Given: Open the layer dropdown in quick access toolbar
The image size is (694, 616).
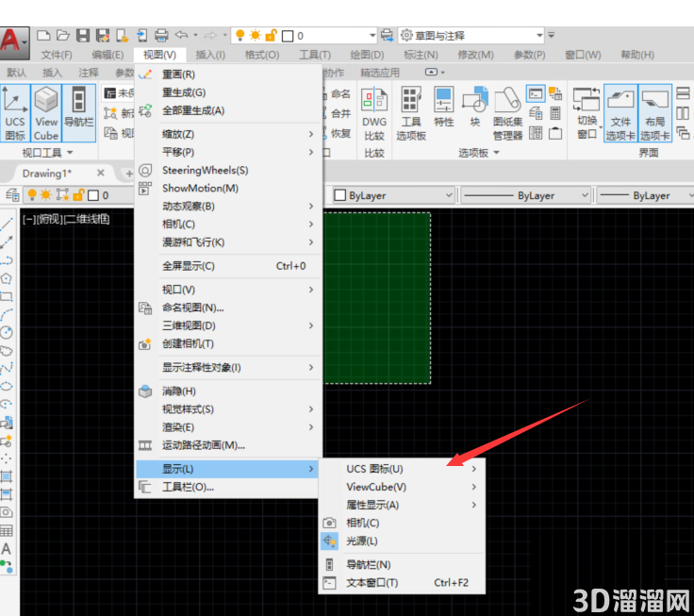Looking at the screenshot, I should point(372,36).
